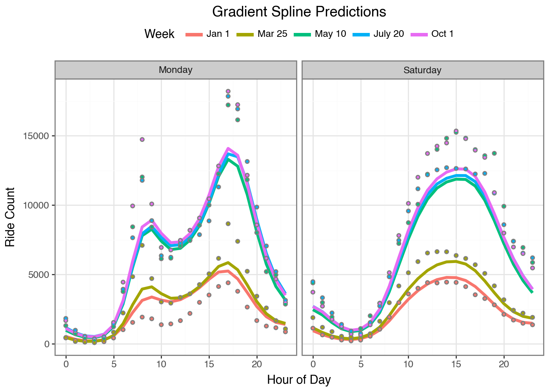Click the 5000 y-axis tick label

pyautogui.click(x=40, y=275)
